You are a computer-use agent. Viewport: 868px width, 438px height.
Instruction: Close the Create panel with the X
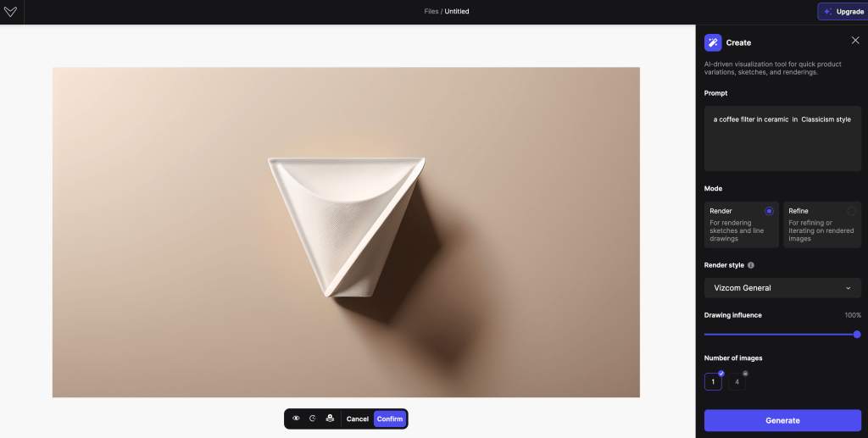pyautogui.click(x=854, y=41)
